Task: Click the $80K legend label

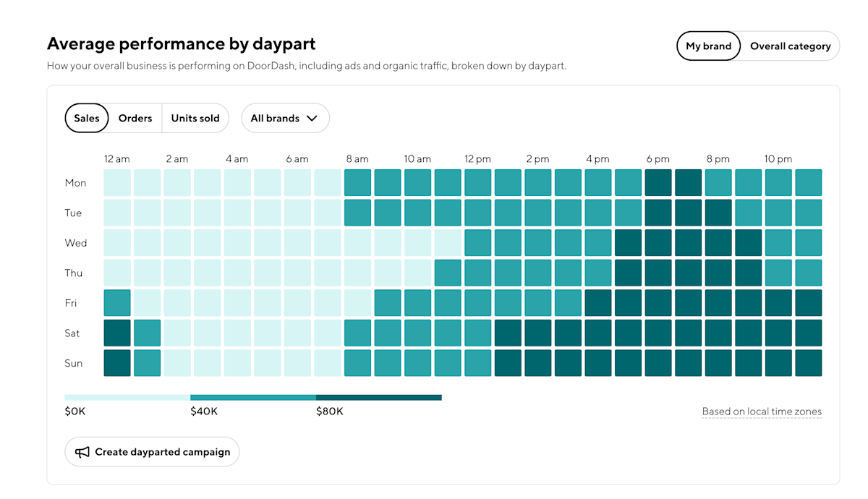Action: coord(330,411)
